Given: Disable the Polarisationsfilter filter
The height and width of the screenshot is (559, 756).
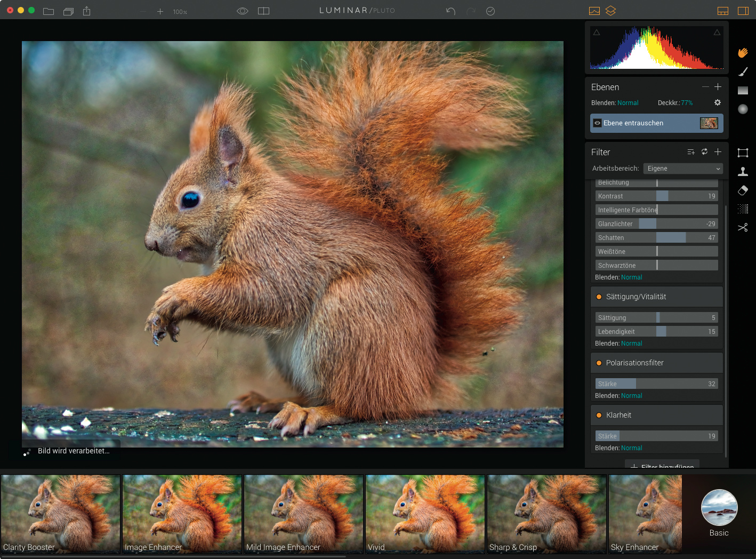Looking at the screenshot, I should pyautogui.click(x=599, y=363).
